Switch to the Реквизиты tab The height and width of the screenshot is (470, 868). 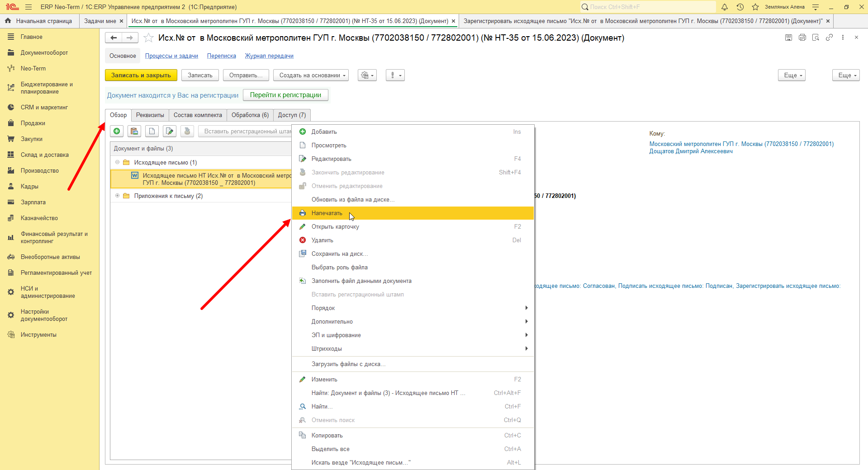tap(150, 115)
